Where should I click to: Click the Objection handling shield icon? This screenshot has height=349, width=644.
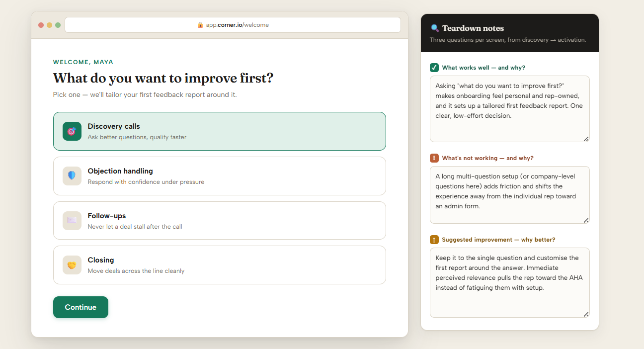(72, 175)
